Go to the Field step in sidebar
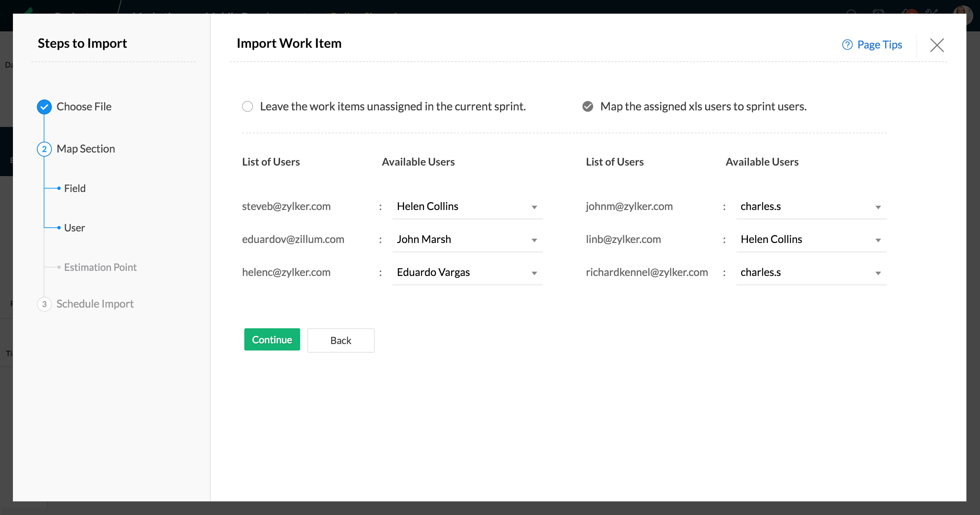This screenshot has width=980, height=515. pos(75,189)
